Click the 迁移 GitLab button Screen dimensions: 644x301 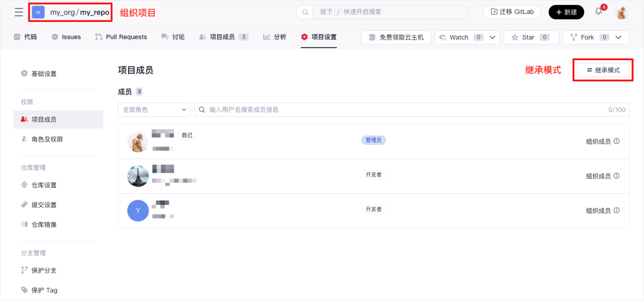pos(511,12)
